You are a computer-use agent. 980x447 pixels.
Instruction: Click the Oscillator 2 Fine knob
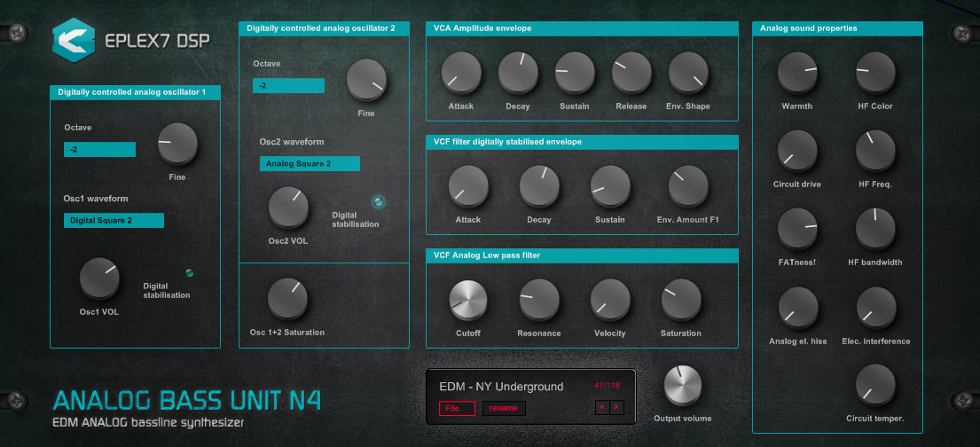(367, 80)
